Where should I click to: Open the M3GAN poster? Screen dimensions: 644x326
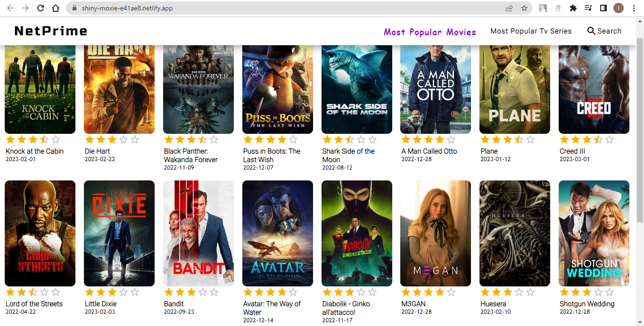coord(436,233)
